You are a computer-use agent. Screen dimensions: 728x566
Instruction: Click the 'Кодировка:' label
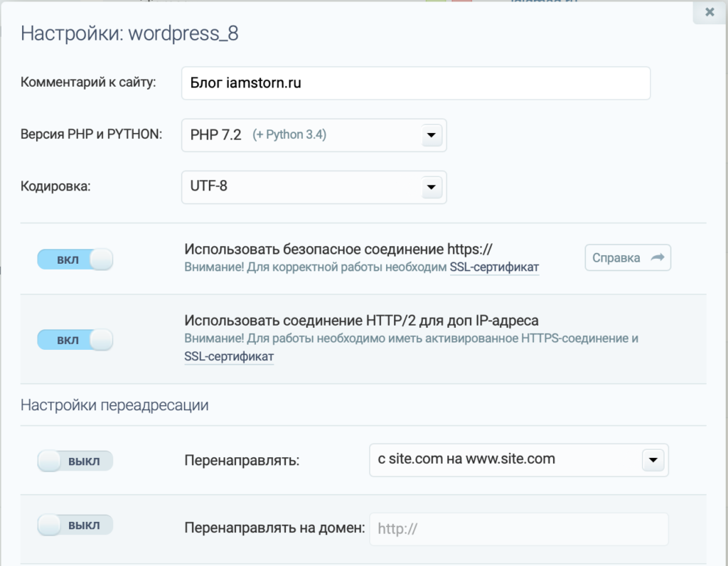click(x=55, y=187)
